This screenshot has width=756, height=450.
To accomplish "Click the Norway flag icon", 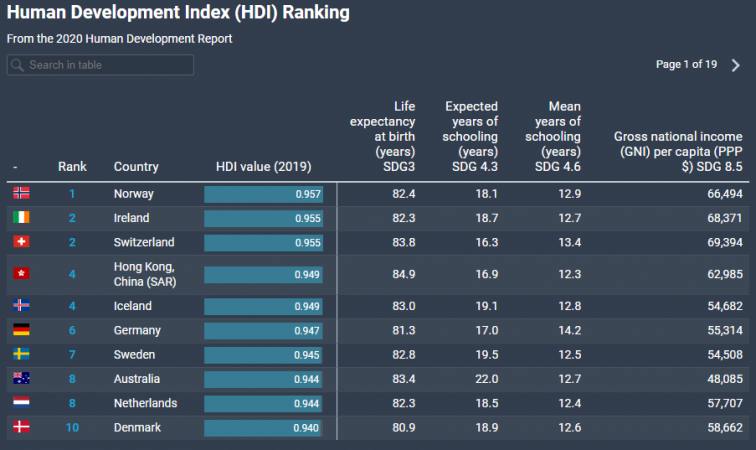I will click(20, 193).
